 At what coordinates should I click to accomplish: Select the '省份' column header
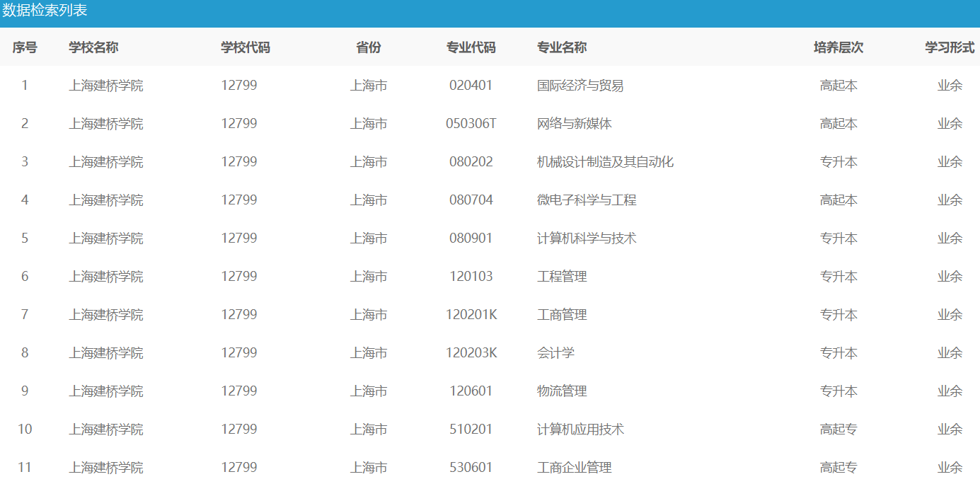coord(369,47)
